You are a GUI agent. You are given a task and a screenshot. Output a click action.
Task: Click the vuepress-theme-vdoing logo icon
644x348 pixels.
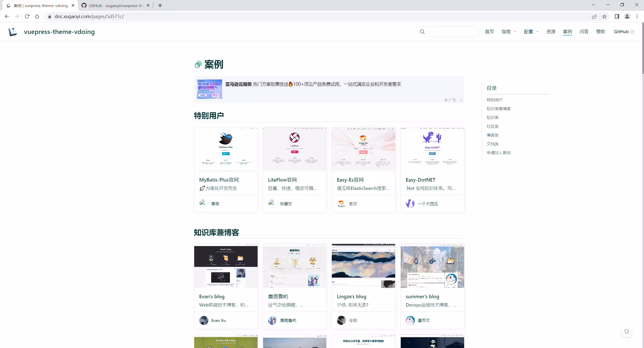tap(13, 32)
